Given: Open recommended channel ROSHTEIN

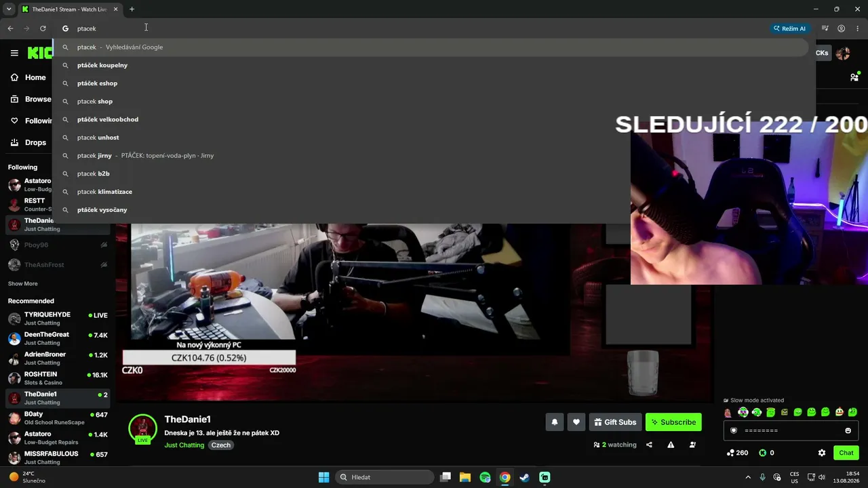Looking at the screenshot, I should (58, 378).
